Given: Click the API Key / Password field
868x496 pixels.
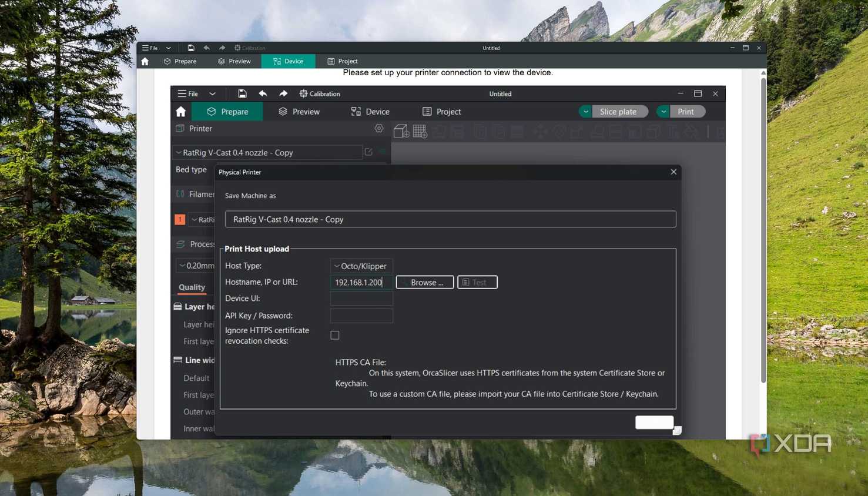Looking at the screenshot, I should pos(361,316).
